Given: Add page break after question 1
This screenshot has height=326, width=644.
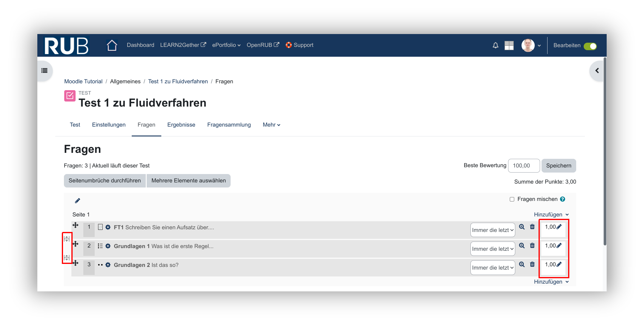Looking at the screenshot, I should (67, 239).
